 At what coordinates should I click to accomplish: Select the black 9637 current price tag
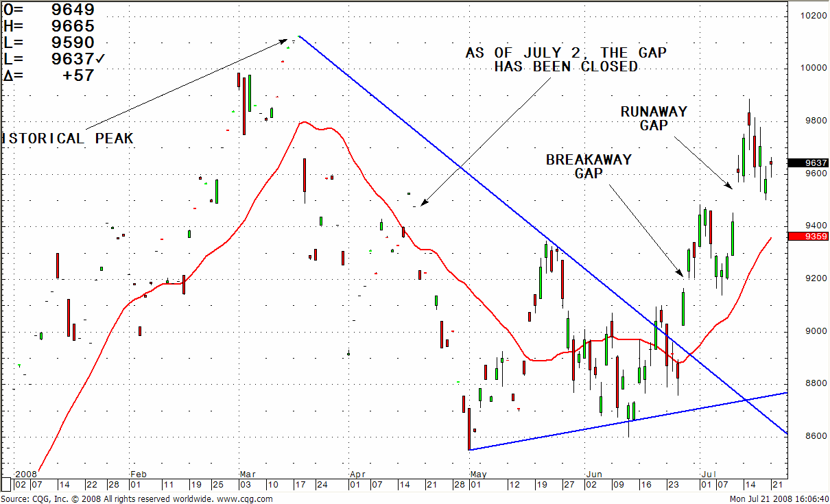[x=808, y=163]
